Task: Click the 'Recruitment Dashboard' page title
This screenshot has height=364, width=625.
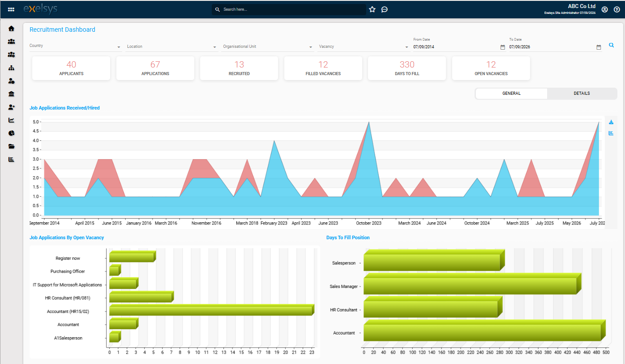Action: [x=62, y=30]
